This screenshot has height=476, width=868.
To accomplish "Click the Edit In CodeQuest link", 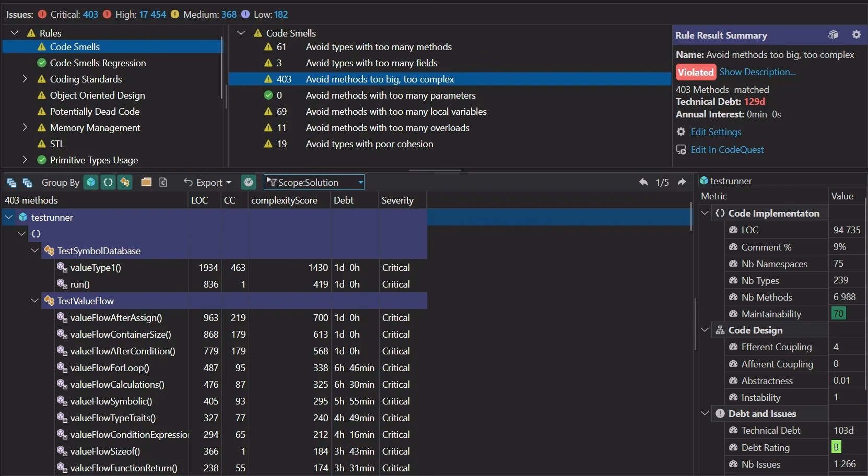I will coord(727,150).
